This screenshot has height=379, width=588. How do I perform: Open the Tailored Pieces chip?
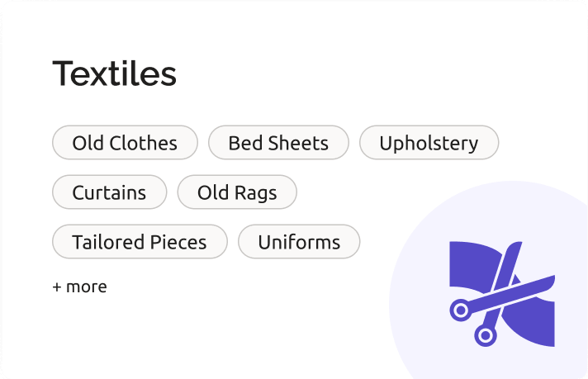click(x=140, y=241)
